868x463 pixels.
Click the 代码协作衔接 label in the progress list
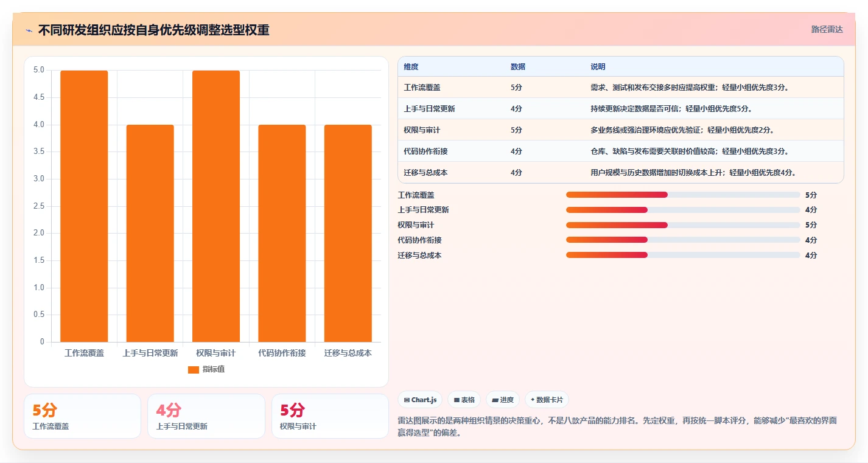pos(419,240)
